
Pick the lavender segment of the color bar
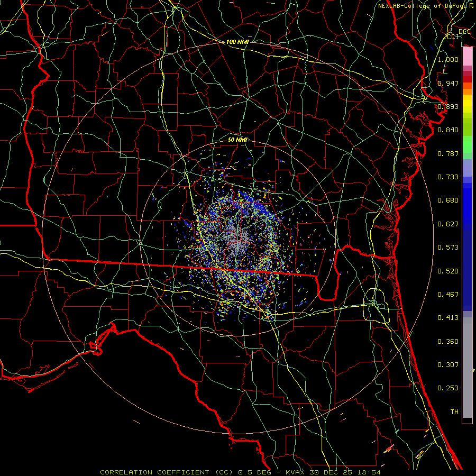tap(467, 168)
